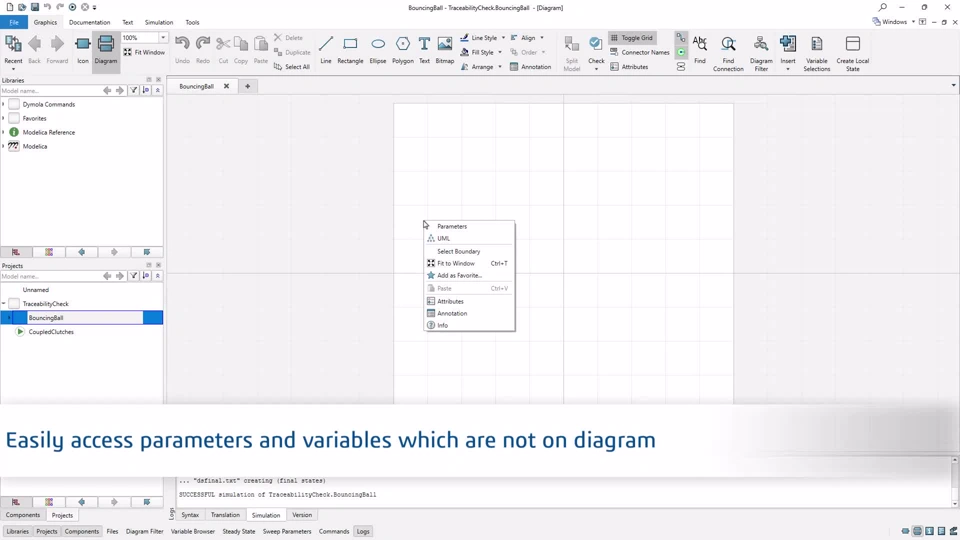Open Find Connection tool
Viewport: 960px width, 540px height.
(x=728, y=53)
